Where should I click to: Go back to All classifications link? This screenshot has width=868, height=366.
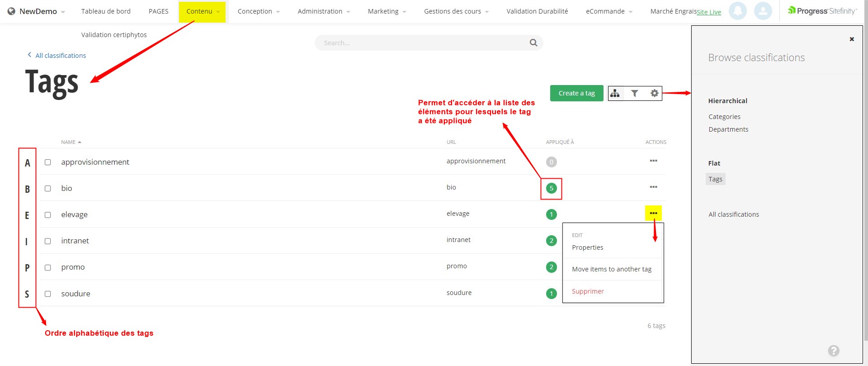pyautogui.click(x=60, y=56)
